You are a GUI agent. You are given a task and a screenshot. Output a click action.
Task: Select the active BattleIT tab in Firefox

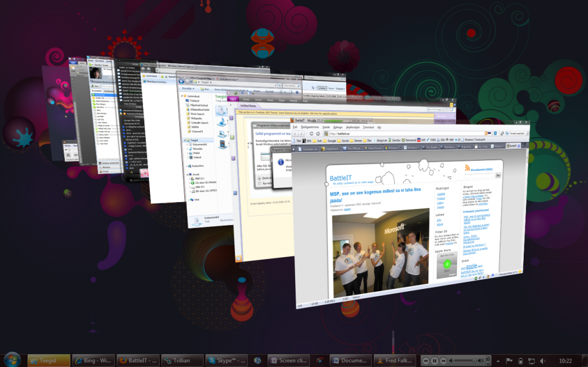(513, 146)
